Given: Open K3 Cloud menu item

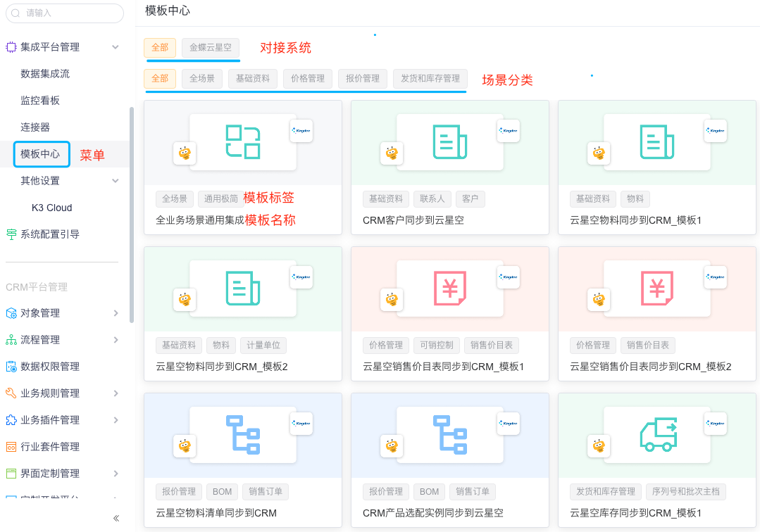Looking at the screenshot, I should 52,208.
